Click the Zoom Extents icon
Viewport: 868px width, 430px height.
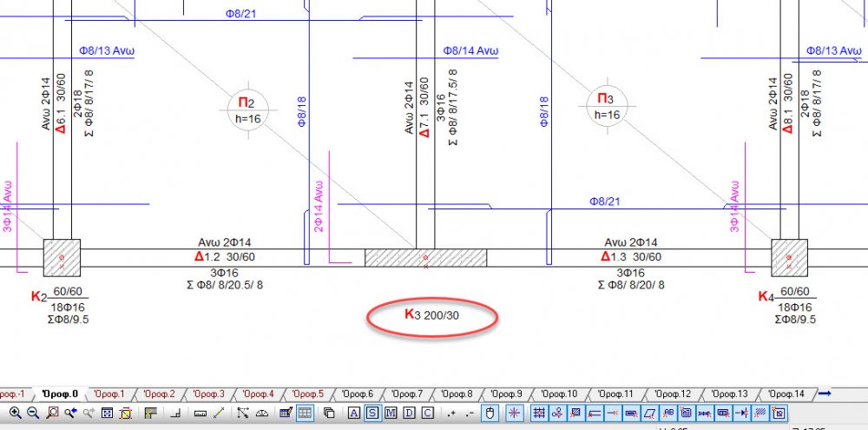pyautogui.click(x=108, y=413)
